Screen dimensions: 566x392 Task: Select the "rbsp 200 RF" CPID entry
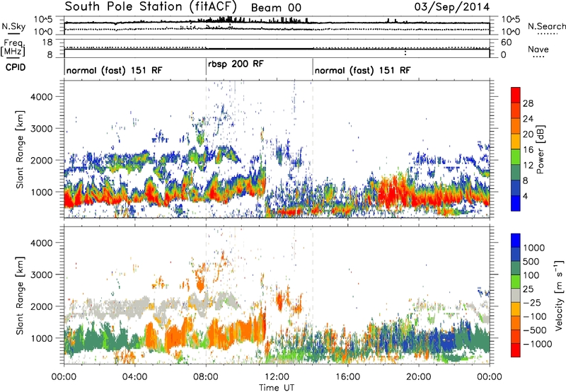(236, 64)
